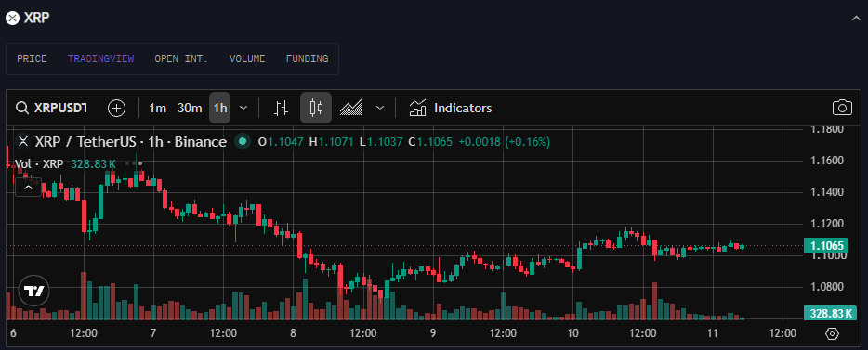Viewport: 868px width, 350px height.
Task: Switch to the VOLUME tab
Action: click(247, 58)
